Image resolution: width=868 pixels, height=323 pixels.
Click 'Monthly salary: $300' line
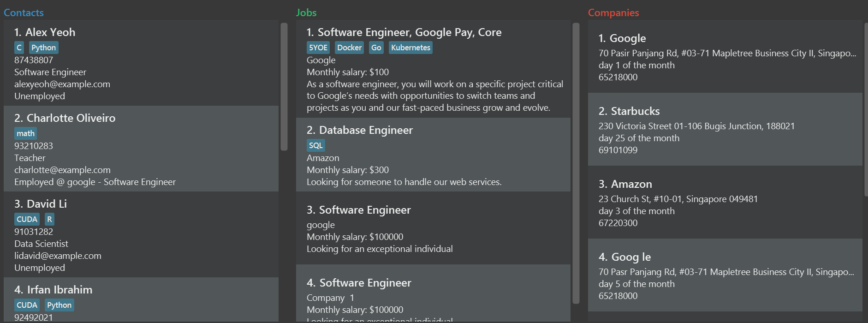[x=348, y=170]
